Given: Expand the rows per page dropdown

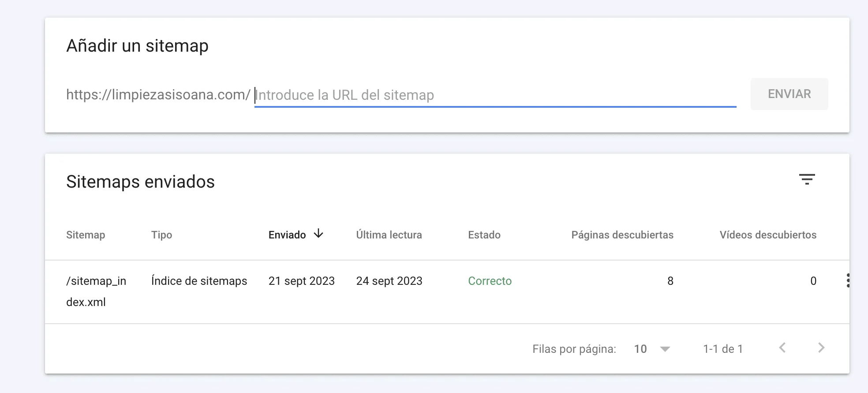Looking at the screenshot, I should click(x=652, y=349).
